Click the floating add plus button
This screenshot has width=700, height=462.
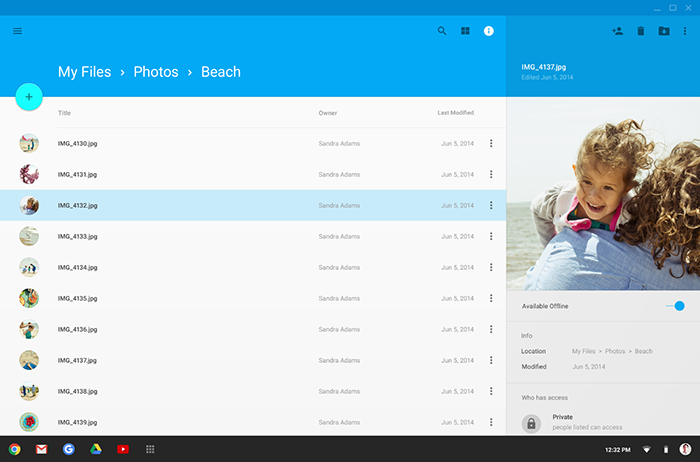(x=29, y=97)
